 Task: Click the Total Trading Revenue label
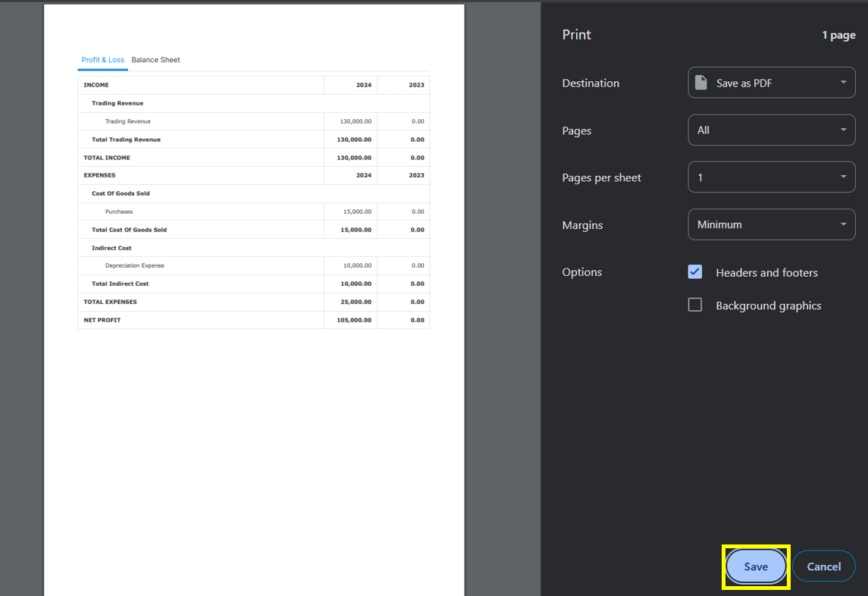[x=126, y=140]
